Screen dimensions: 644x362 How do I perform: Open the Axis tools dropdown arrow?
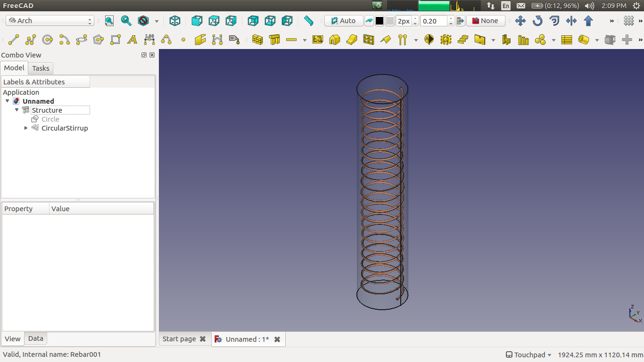[x=416, y=40]
